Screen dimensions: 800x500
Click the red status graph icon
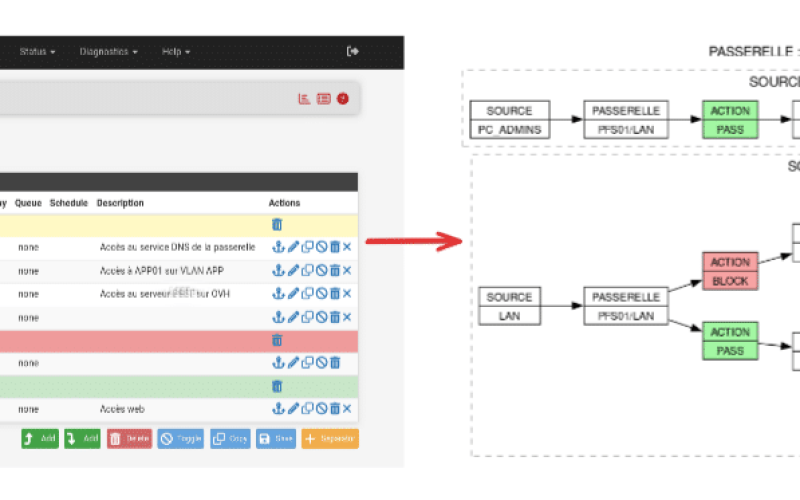pyautogui.click(x=304, y=98)
